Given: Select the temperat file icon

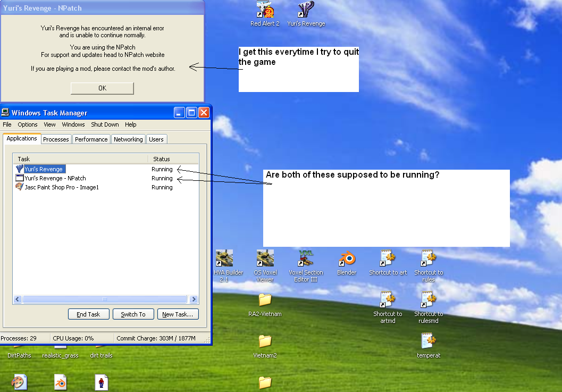Looking at the screenshot, I should click(429, 345).
